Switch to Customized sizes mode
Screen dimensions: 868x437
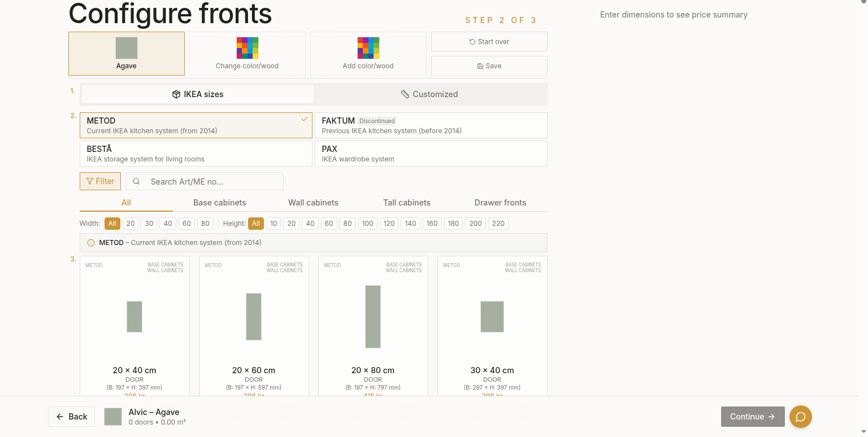click(429, 94)
